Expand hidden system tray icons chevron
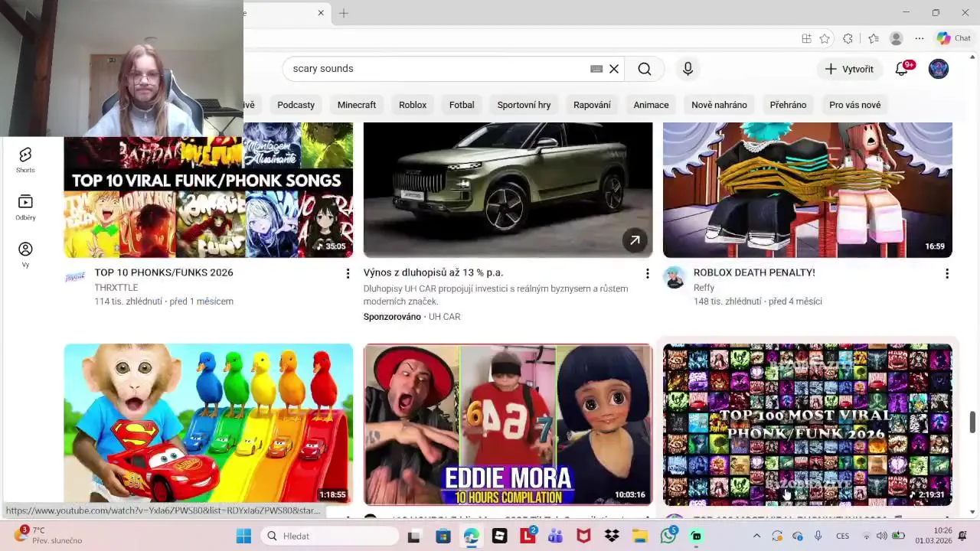Image resolution: width=980 pixels, height=551 pixels. point(757,536)
